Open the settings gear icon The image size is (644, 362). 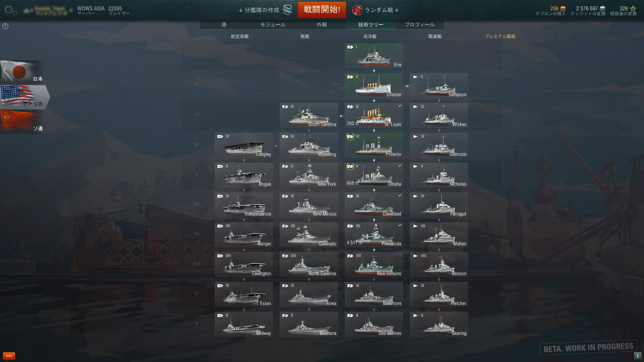coord(10,10)
